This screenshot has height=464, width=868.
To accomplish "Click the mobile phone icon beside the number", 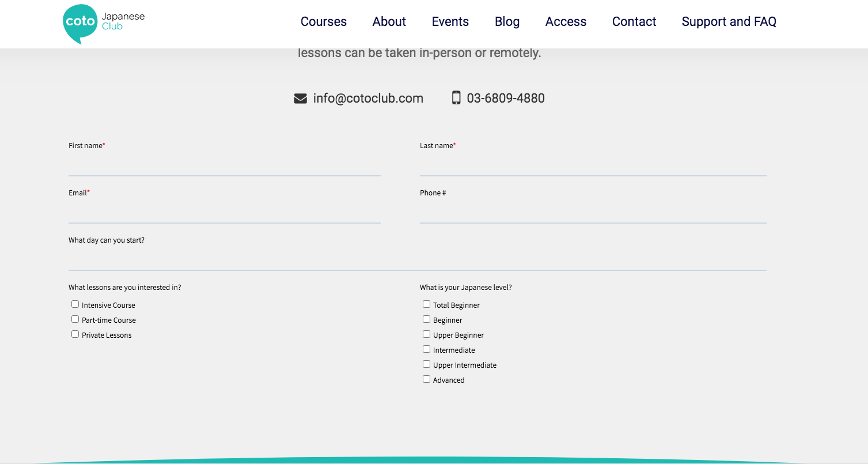I will tap(457, 98).
